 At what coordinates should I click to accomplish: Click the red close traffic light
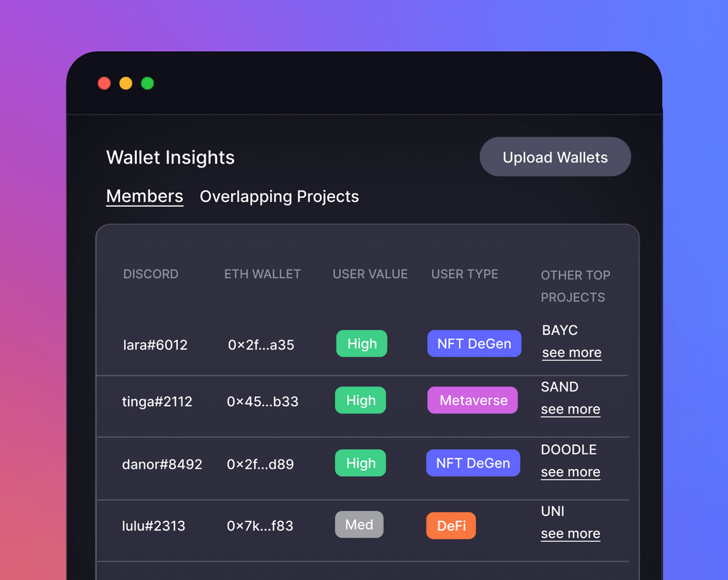(x=104, y=83)
